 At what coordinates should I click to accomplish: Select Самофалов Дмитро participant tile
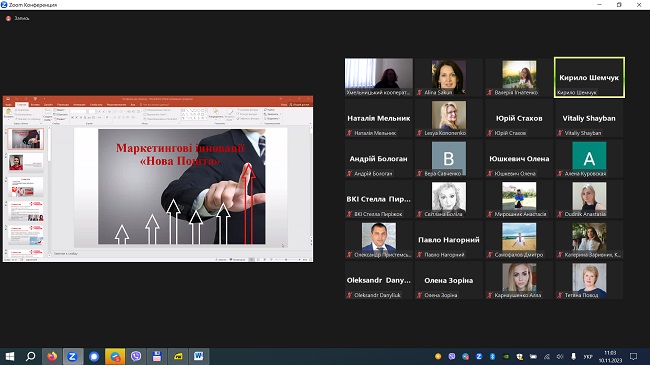click(x=519, y=239)
